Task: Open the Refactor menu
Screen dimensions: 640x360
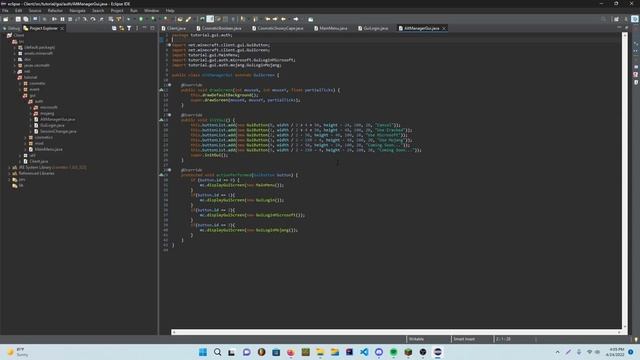Action: pyautogui.click(x=55, y=11)
